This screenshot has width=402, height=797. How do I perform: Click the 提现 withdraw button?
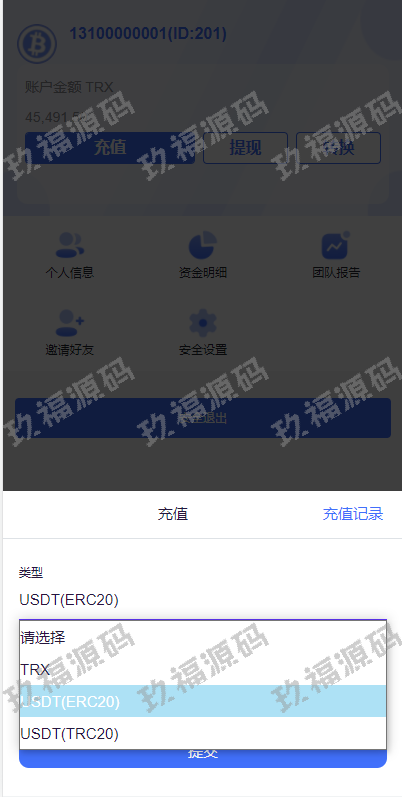245,148
